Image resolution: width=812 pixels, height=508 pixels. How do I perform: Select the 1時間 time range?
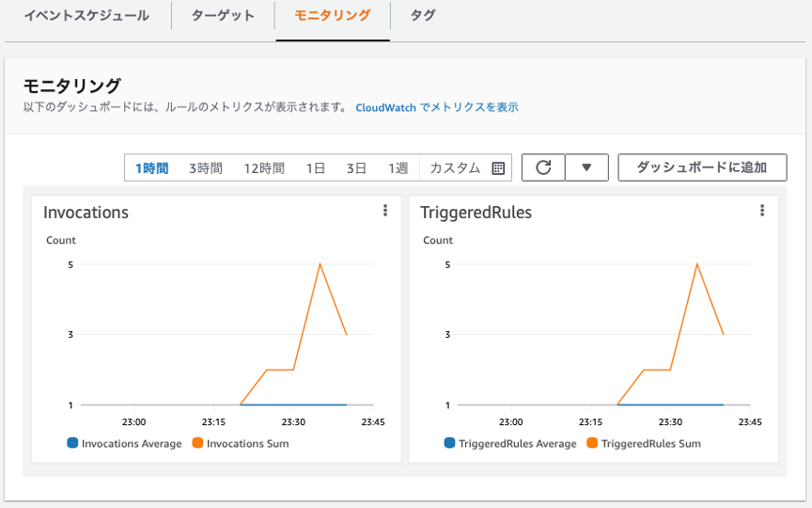[151, 168]
